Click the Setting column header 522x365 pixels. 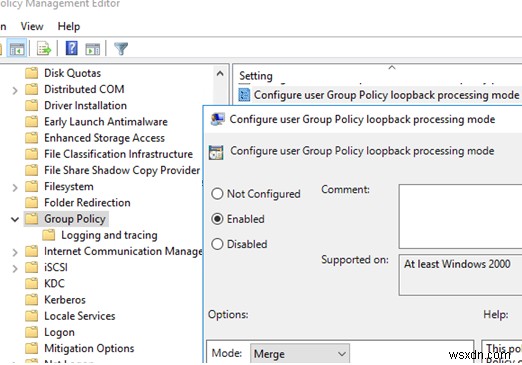tap(256, 76)
